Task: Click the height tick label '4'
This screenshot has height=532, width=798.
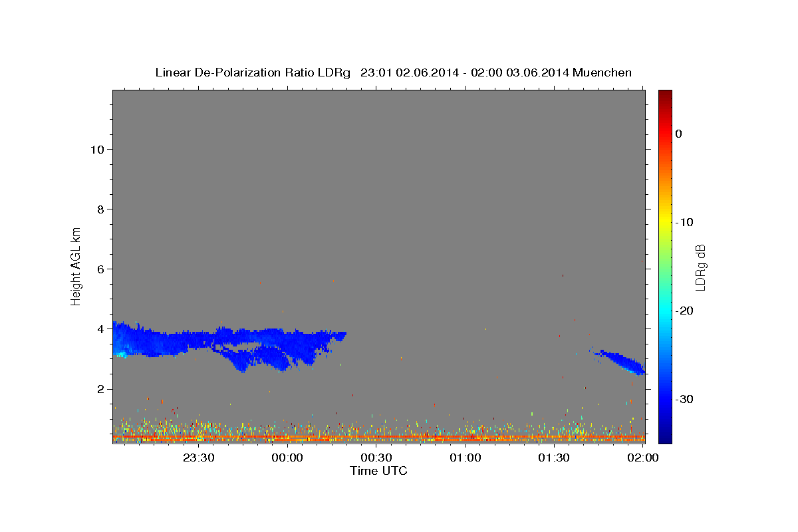Action: click(100, 329)
